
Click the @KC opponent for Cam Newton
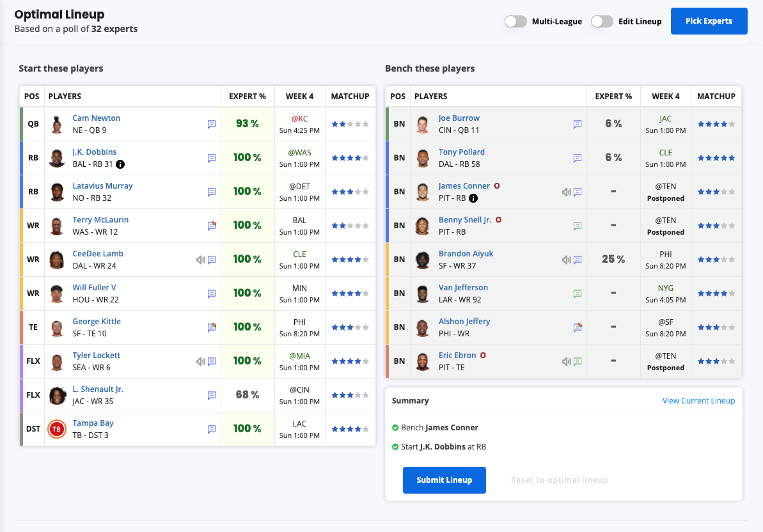pos(300,119)
